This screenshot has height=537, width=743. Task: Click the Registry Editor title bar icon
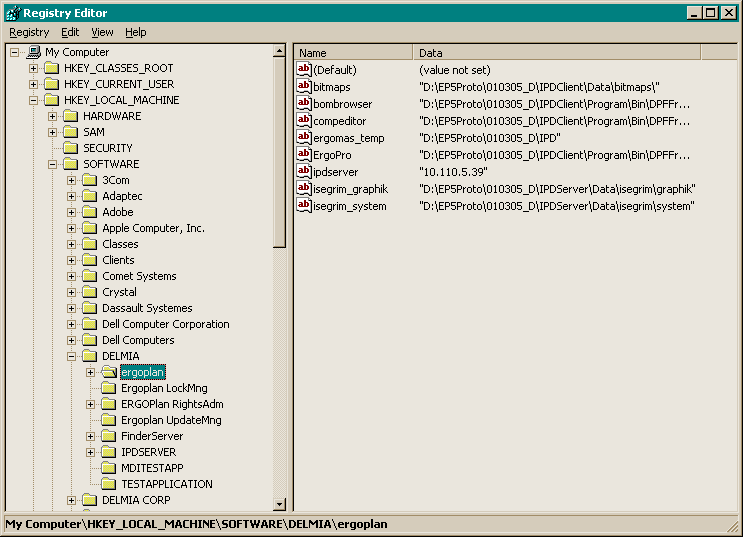pos(12,12)
